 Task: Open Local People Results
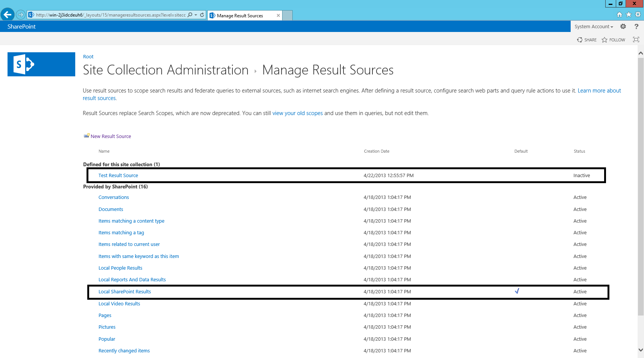pos(120,268)
